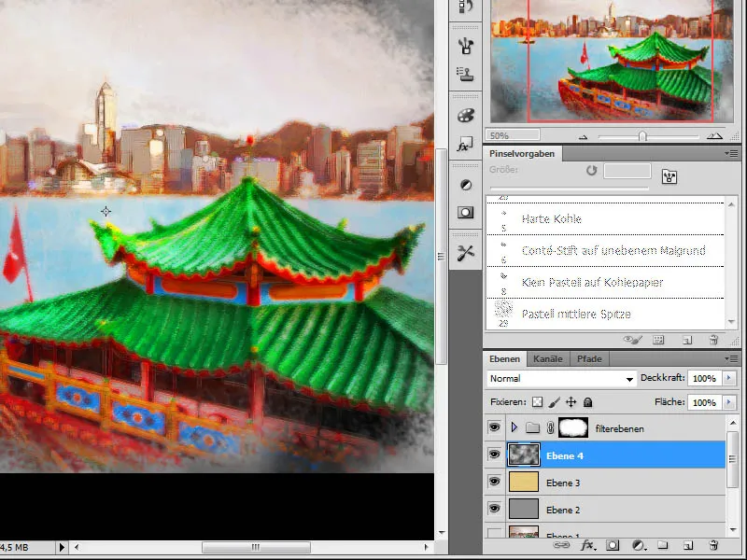Click the Navigator 50% zoom input field
The image size is (747, 560).
(x=513, y=135)
